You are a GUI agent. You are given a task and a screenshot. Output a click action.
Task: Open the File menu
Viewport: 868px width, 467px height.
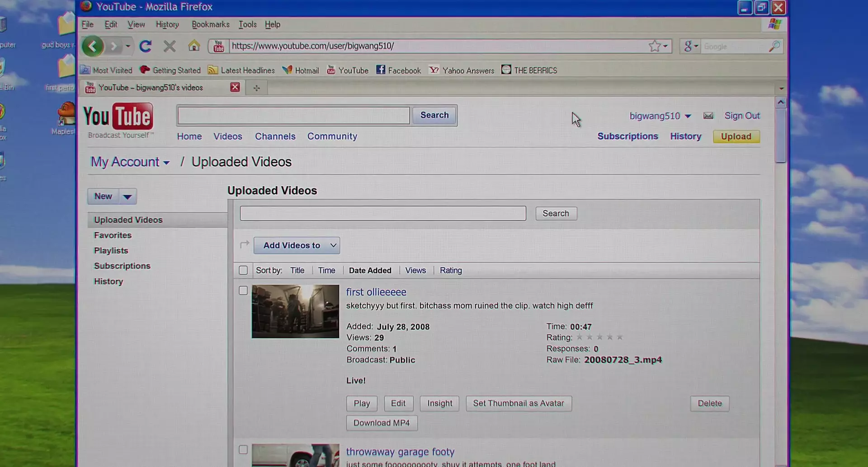point(88,24)
